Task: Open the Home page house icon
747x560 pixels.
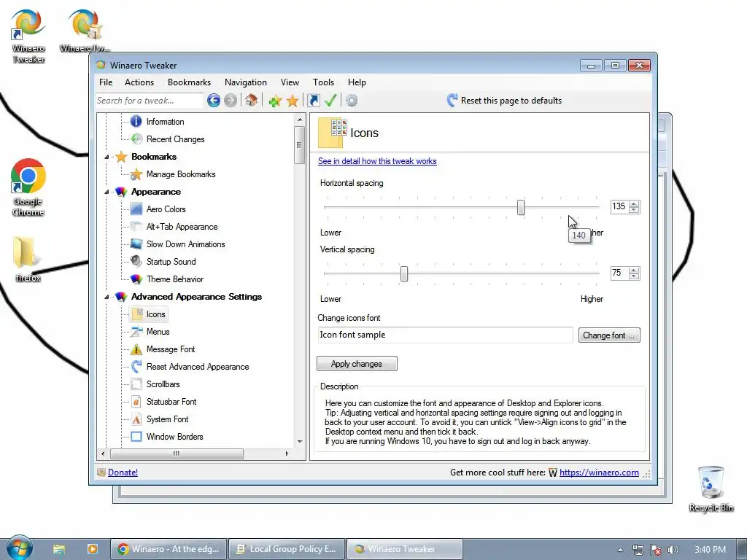Action: [252, 100]
